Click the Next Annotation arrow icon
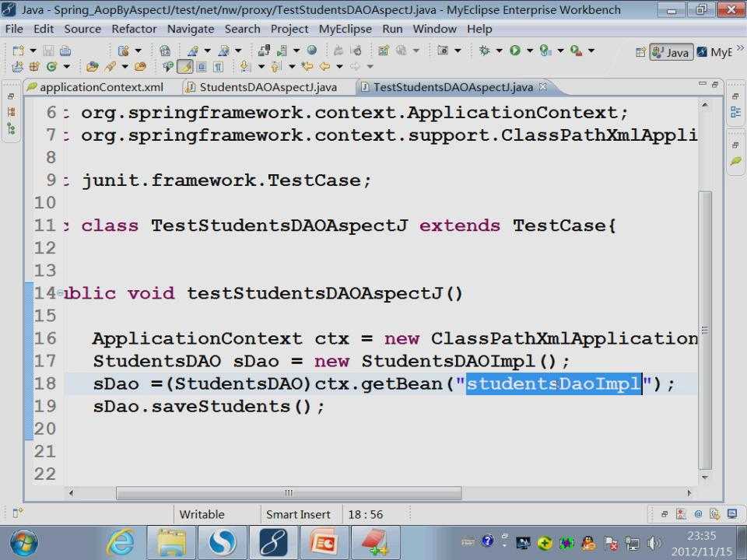 245,67
